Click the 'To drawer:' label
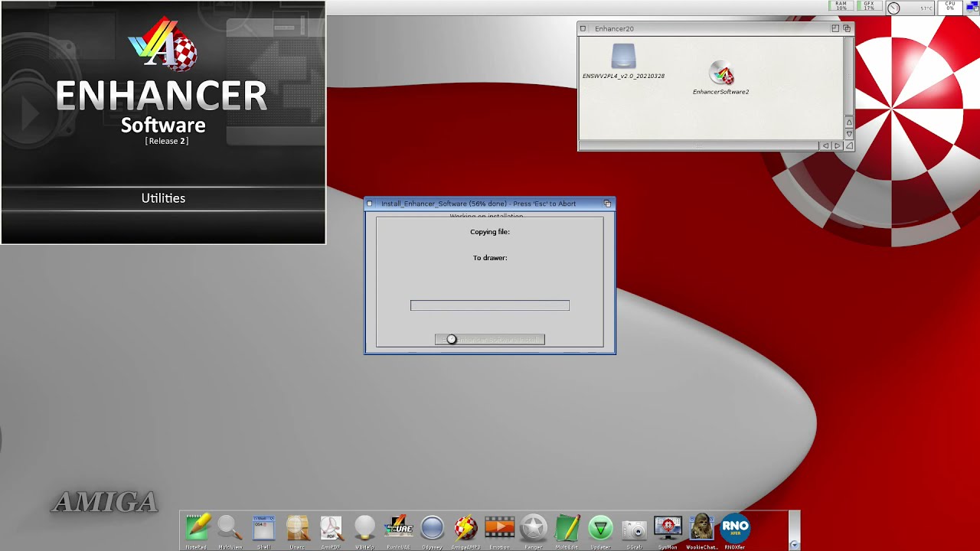Image resolution: width=980 pixels, height=551 pixels. pyautogui.click(x=490, y=258)
